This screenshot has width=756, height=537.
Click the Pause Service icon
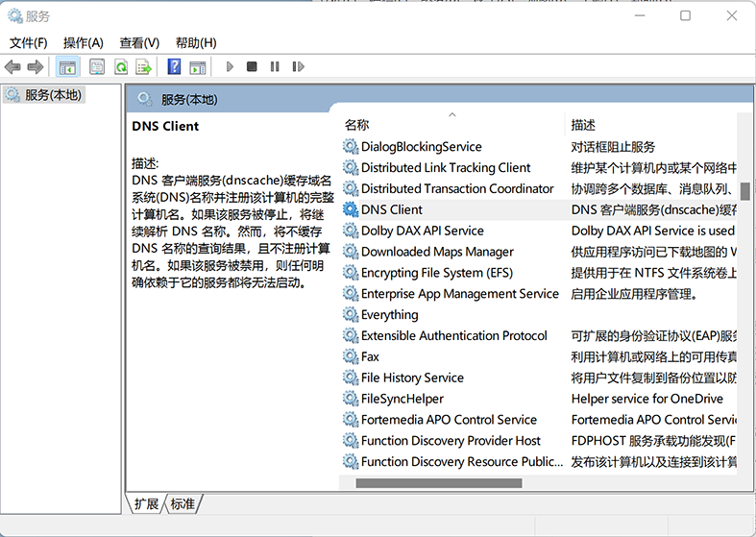pos(275,66)
